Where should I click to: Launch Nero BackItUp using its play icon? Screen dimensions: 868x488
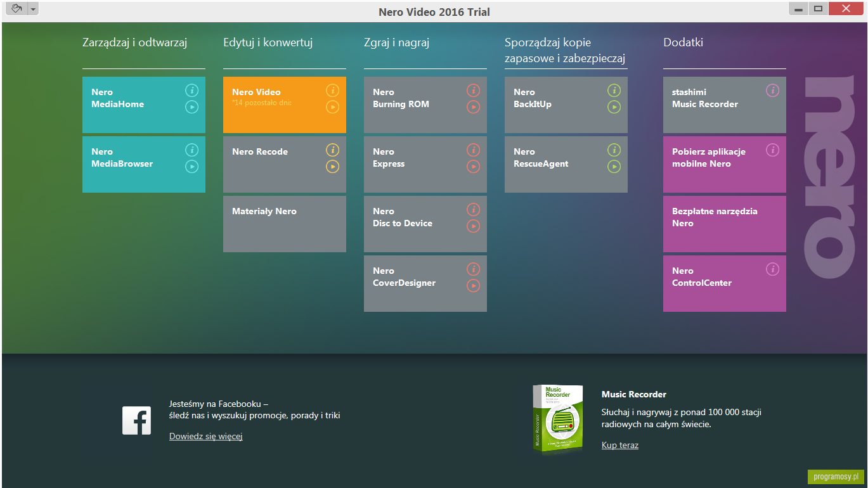(614, 107)
